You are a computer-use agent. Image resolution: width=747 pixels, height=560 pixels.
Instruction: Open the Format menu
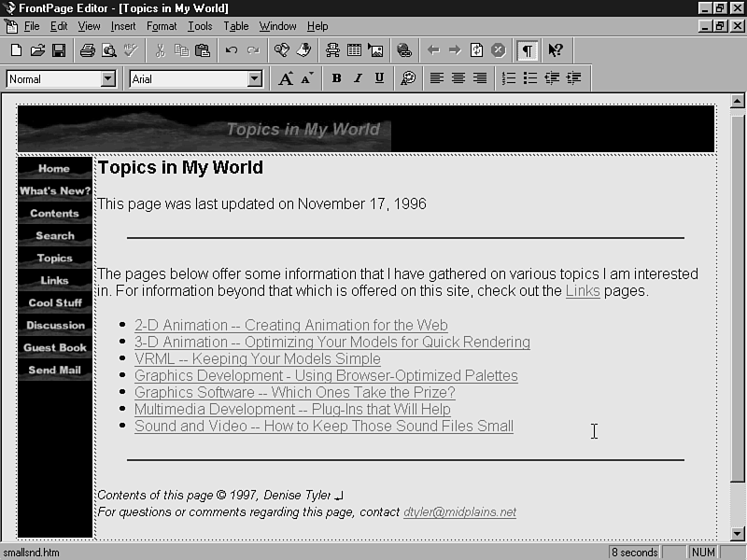162,26
